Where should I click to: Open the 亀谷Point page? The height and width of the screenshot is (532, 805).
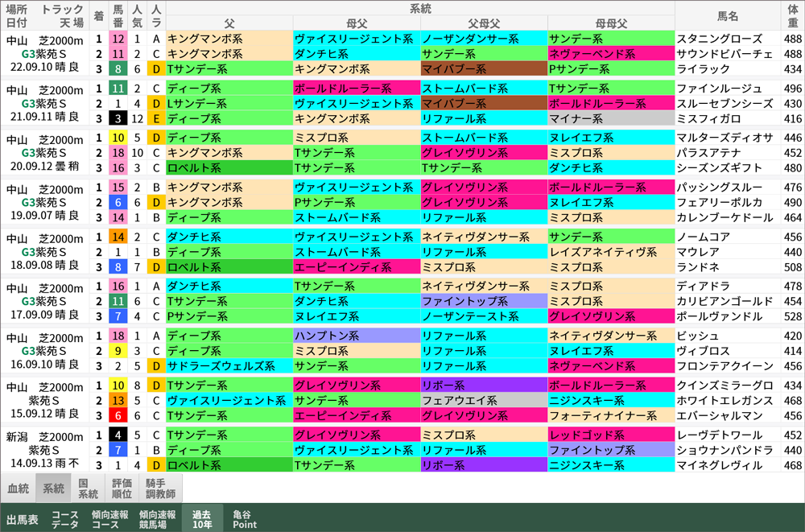coord(245,519)
